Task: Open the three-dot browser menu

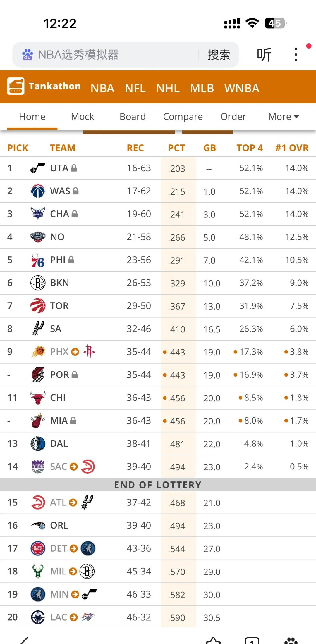Action: [296, 55]
